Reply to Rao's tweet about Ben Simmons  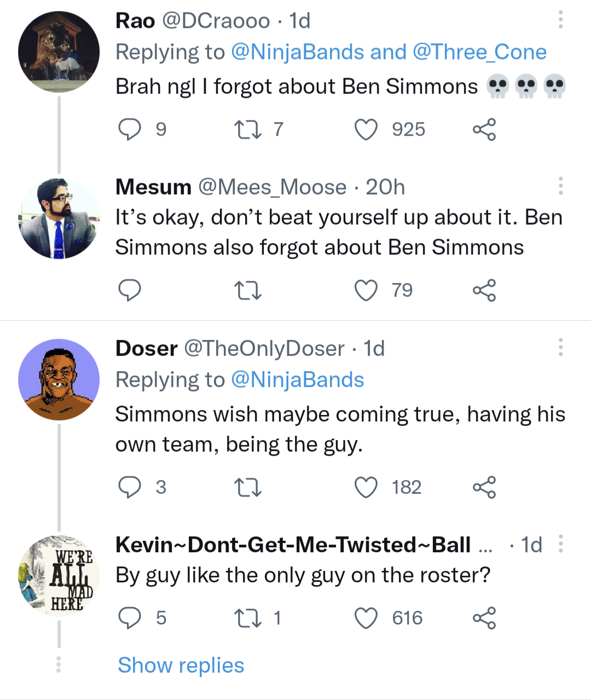pos(129,129)
